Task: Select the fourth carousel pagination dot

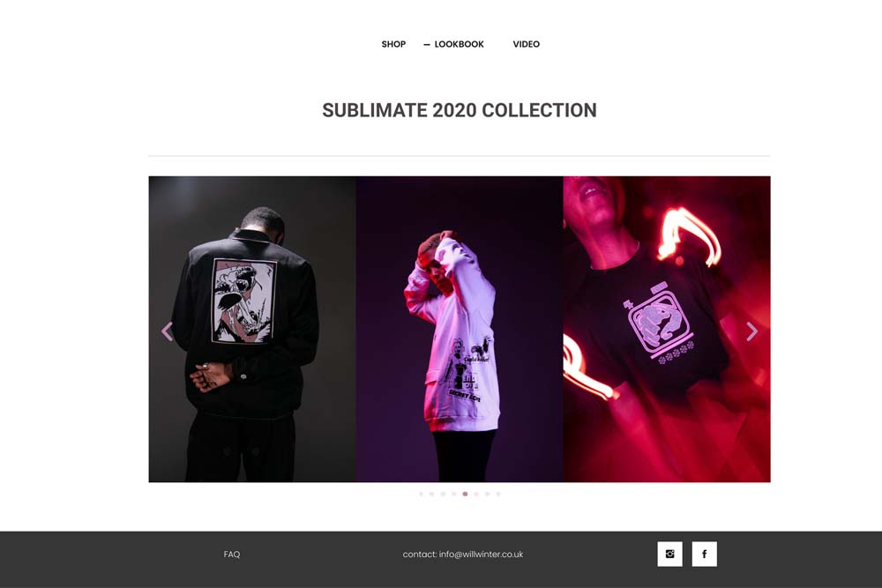Action: 454,495
